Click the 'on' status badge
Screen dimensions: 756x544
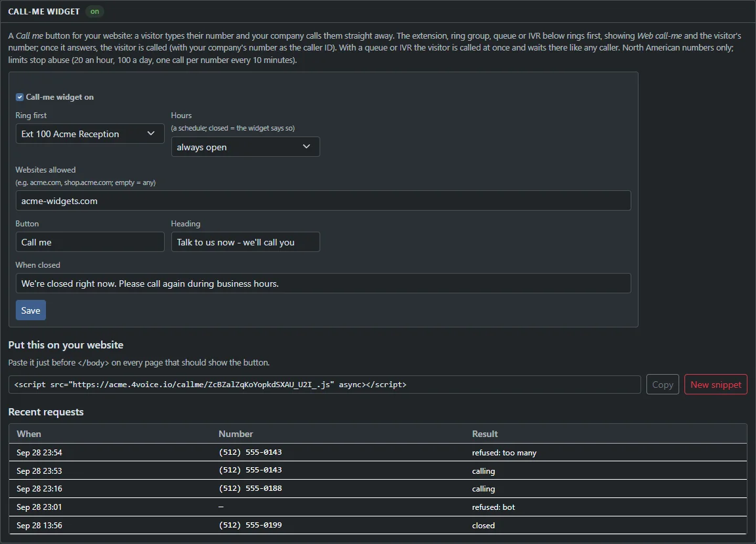click(94, 12)
